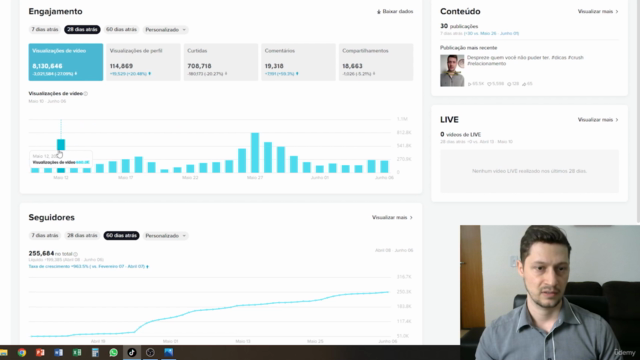Viewport: 640px width, 360px height.
Task: Click the '30 publicações' count
Action: coord(459,26)
